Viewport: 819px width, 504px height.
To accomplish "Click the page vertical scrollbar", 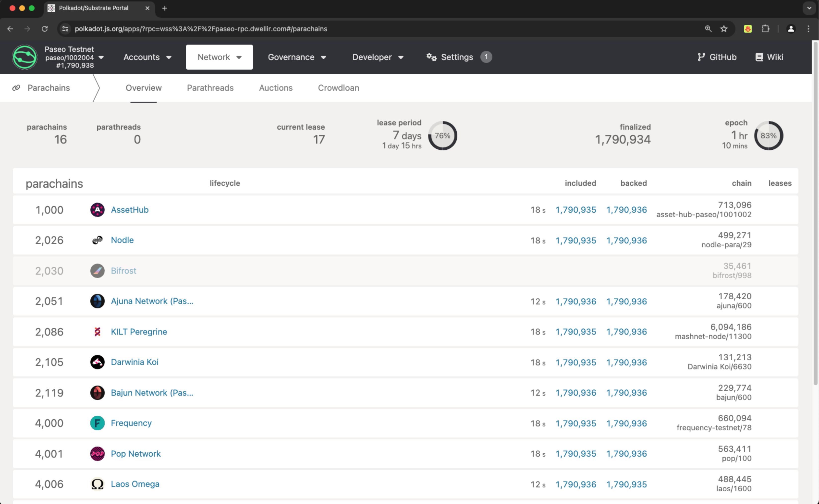I will (x=815, y=213).
